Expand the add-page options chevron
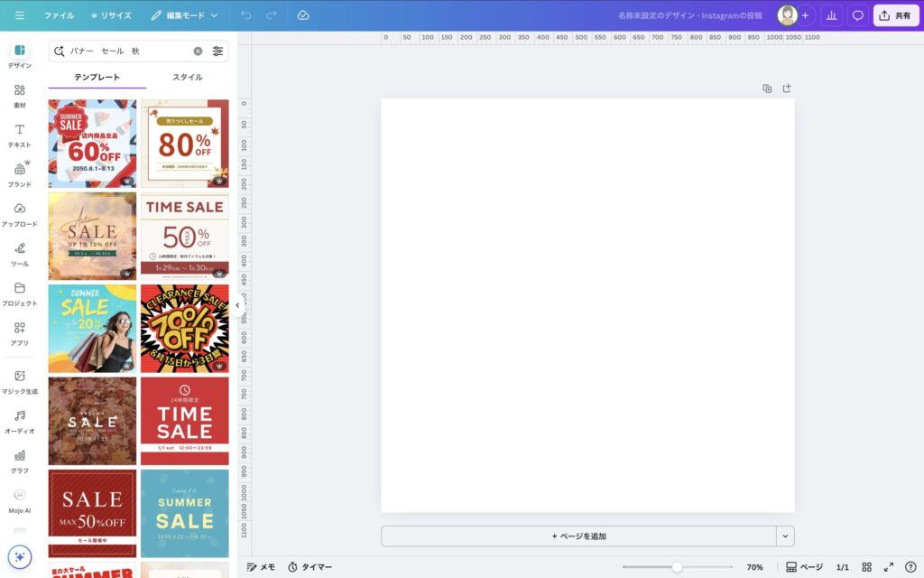The width and height of the screenshot is (924, 578). click(x=785, y=536)
